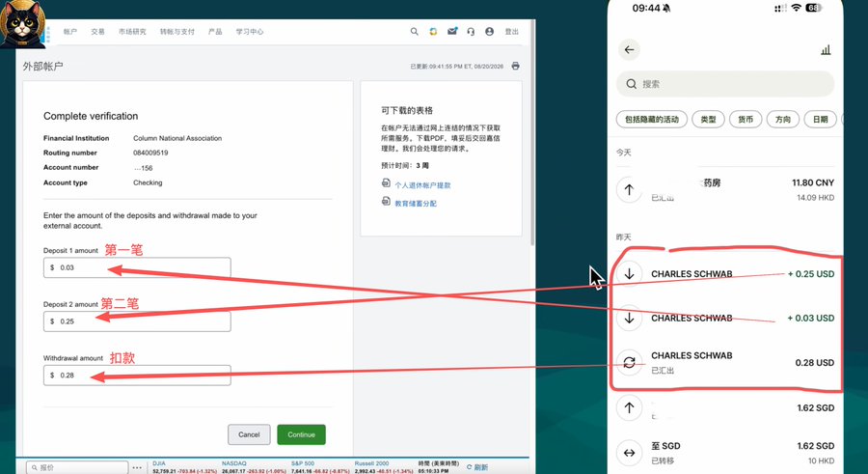The width and height of the screenshot is (868, 474).
Task: Toggle the 包括隐藏的活动 filter chip
Action: (652, 119)
